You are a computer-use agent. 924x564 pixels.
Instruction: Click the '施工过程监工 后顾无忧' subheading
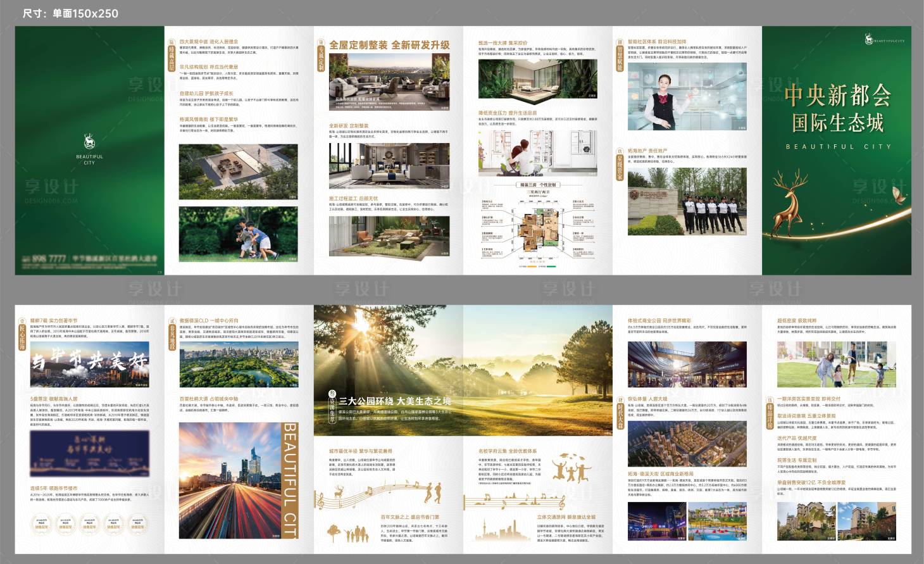353,198
